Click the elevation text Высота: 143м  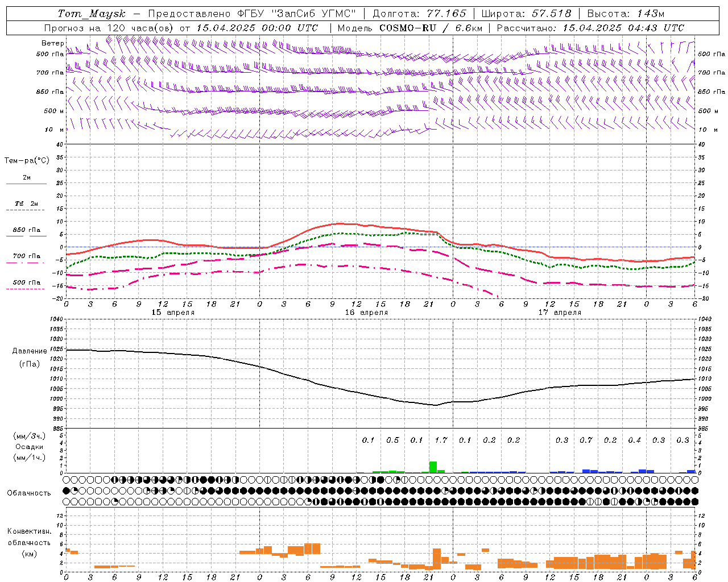626,14
